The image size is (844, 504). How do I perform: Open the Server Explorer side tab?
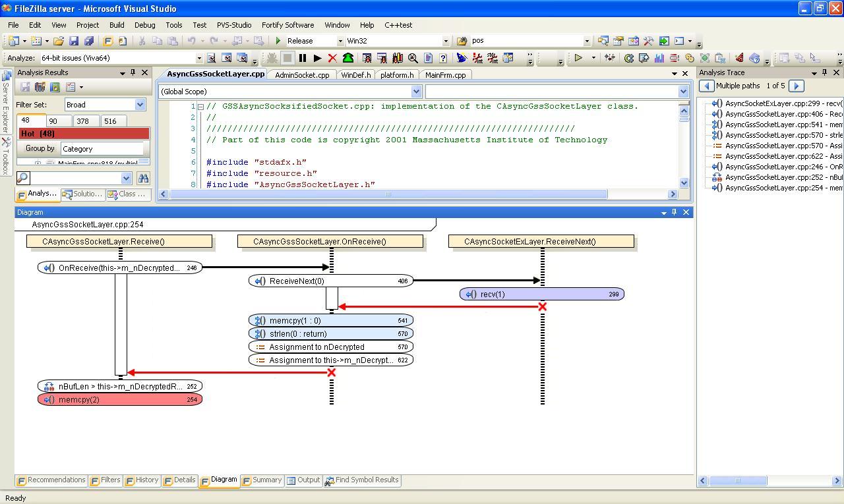click(x=6, y=103)
